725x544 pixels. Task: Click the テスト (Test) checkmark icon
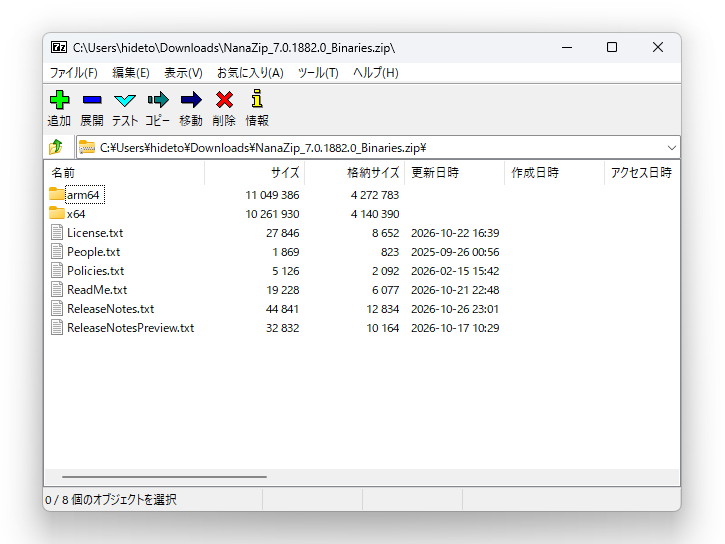125,100
